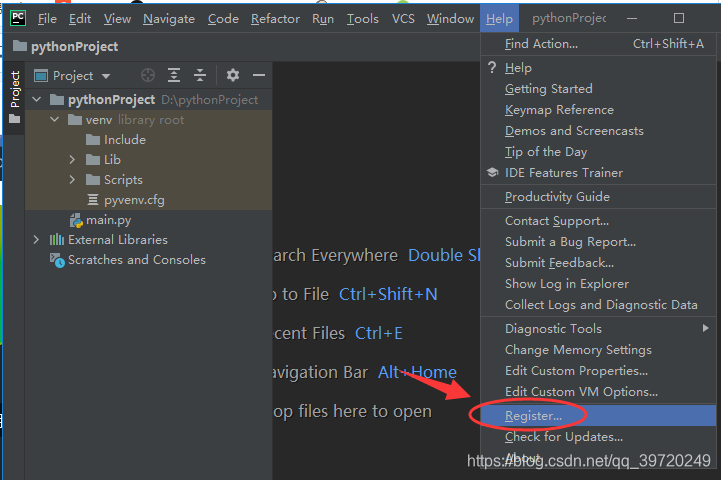Click the Register menu item

599,416
